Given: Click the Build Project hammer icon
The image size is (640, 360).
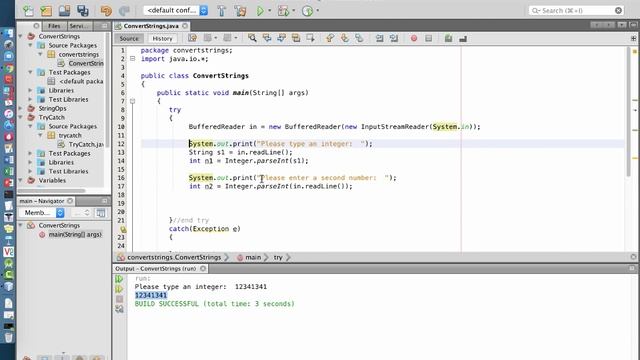Looking at the screenshot, I should (222, 11).
